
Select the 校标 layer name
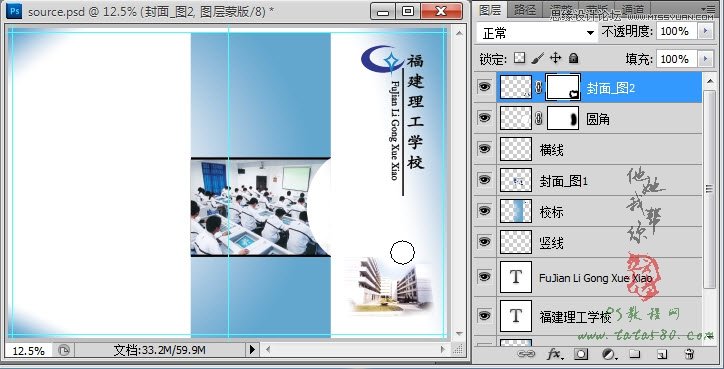pos(551,212)
